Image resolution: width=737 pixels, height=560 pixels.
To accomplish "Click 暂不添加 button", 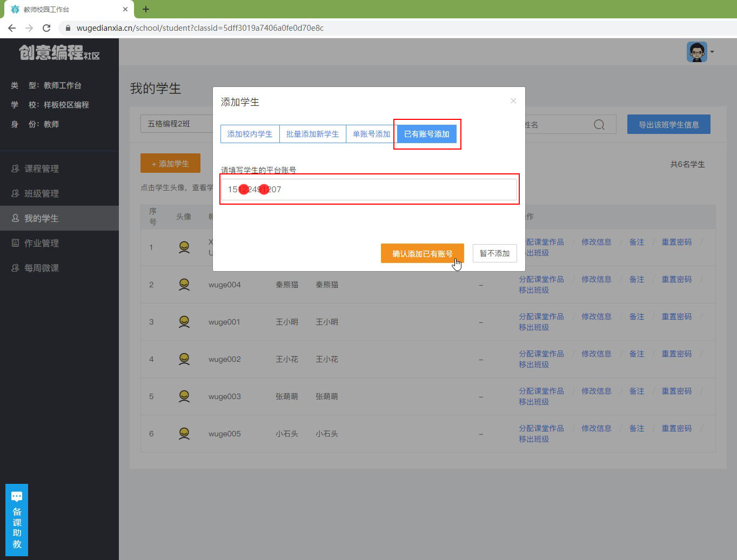I will 495,253.
